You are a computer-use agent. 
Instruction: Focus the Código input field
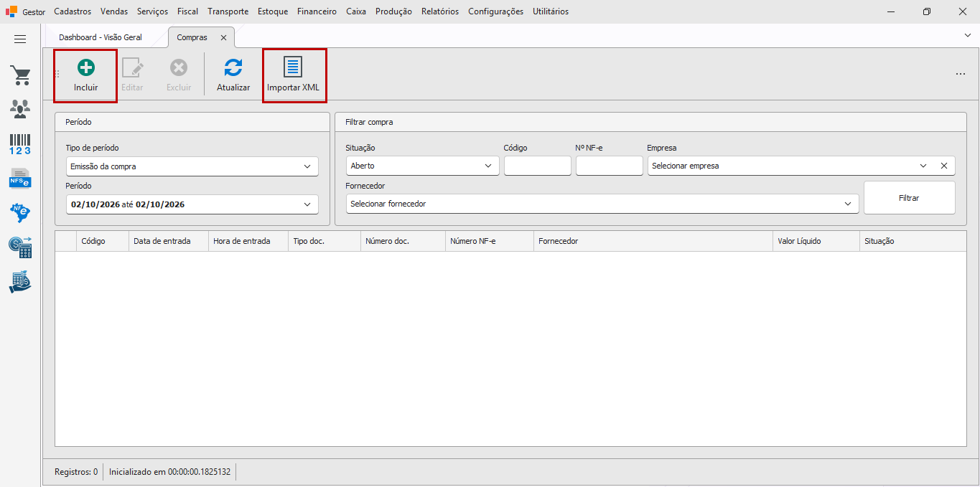point(538,166)
